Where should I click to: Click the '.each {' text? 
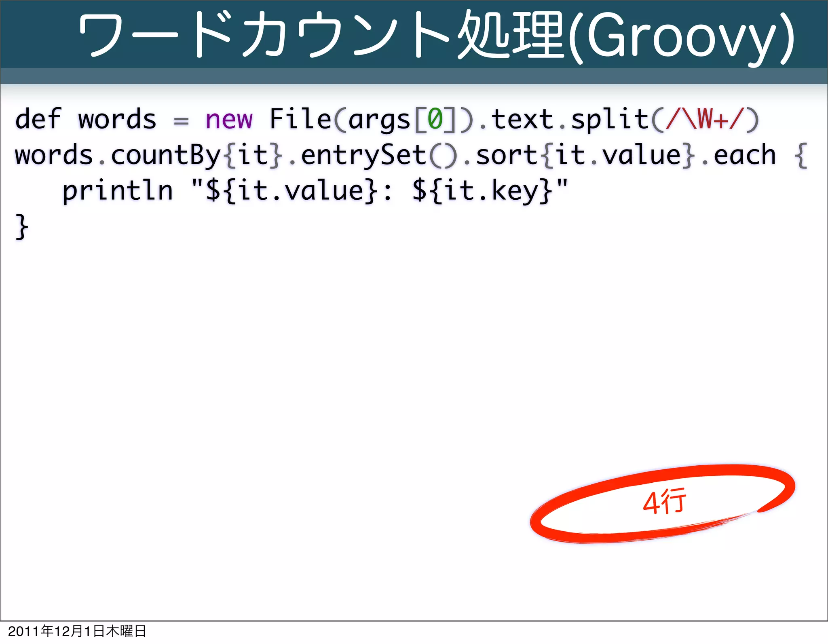(x=754, y=155)
